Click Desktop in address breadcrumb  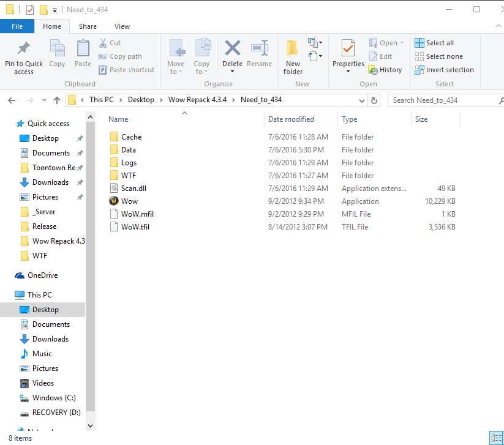(141, 100)
